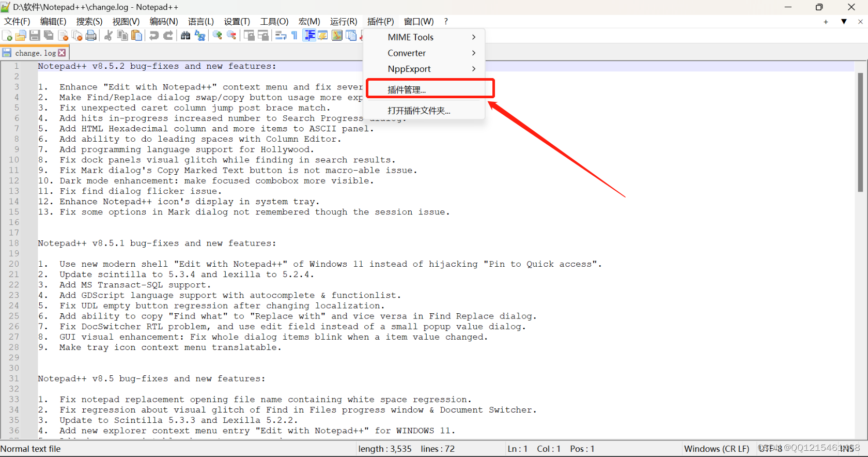Open the 编码(N) menu
The width and height of the screenshot is (868, 457).
(x=164, y=21)
